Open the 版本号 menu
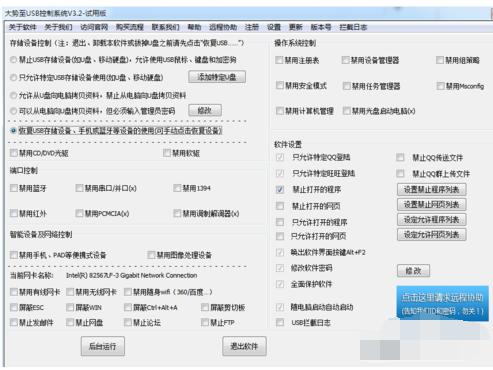 click(x=321, y=27)
